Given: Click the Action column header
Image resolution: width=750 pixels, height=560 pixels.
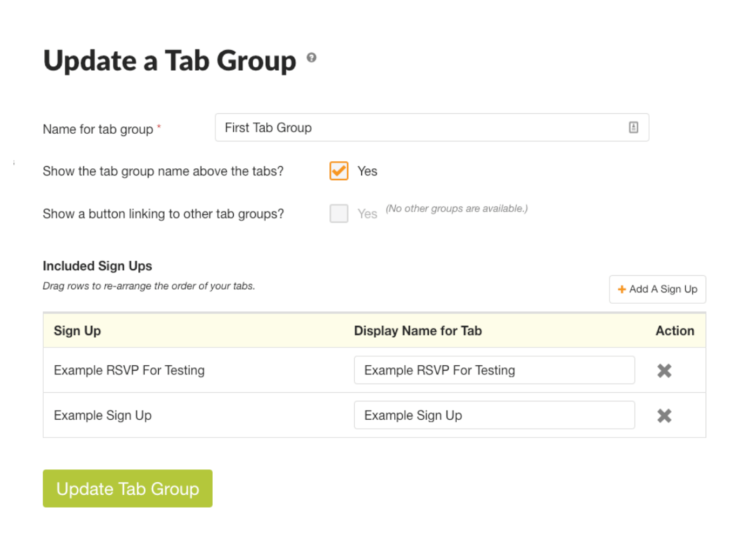Looking at the screenshot, I should (675, 331).
